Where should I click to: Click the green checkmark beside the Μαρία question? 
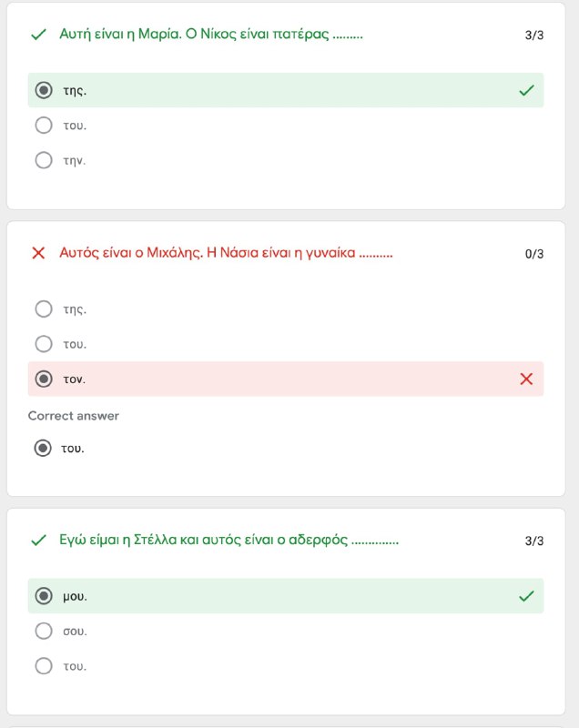click(x=38, y=35)
